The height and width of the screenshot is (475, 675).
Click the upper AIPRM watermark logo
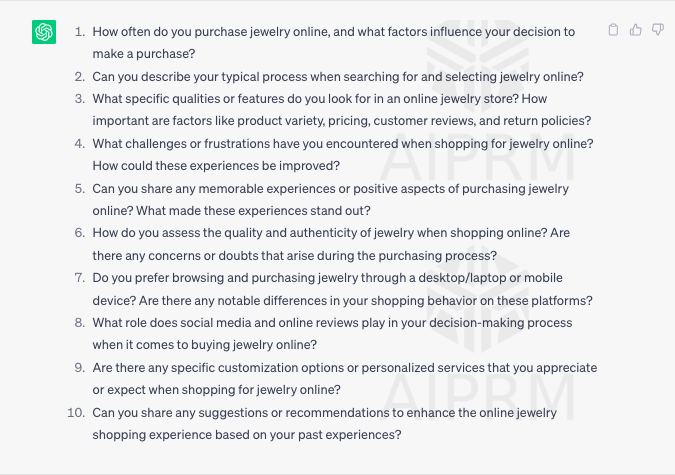click(477, 101)
